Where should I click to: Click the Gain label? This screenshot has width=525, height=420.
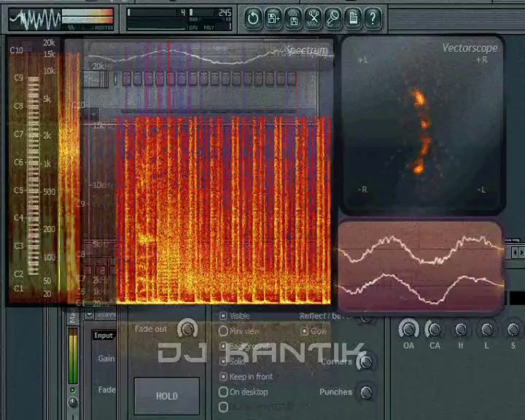point(106,358)
